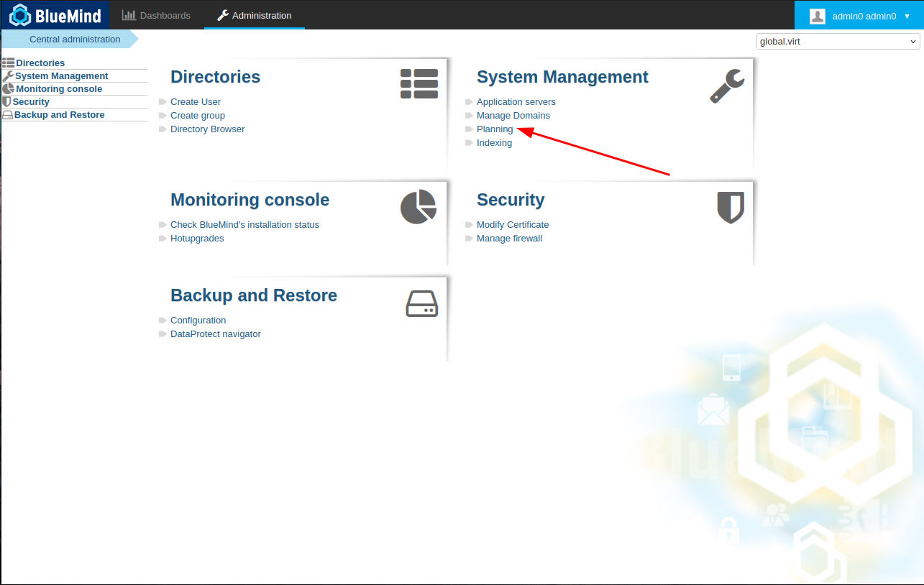Expand the admin0 admin0 user menu arrow
Screen dimensions: 924x585
907,16
